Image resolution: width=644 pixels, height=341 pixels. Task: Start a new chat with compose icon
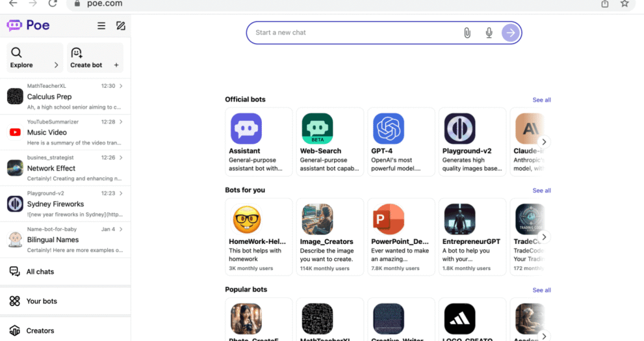click(x=120, y=26)
